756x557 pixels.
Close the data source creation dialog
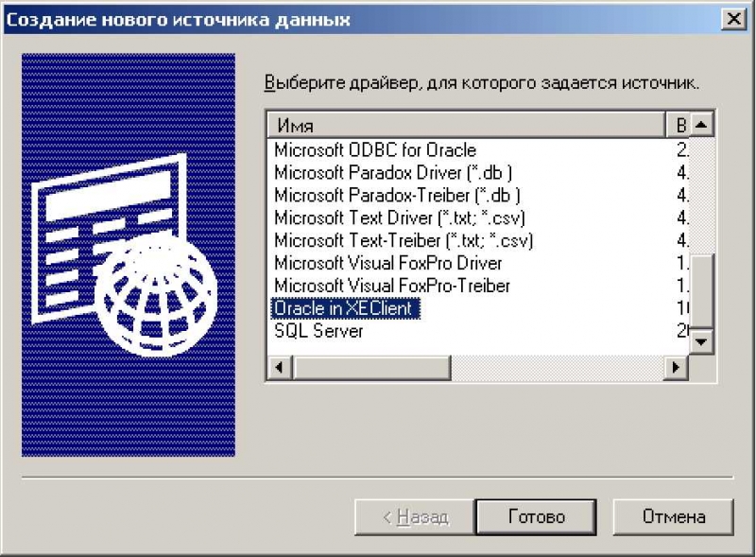pyautogui.click(x=734, y=19)
